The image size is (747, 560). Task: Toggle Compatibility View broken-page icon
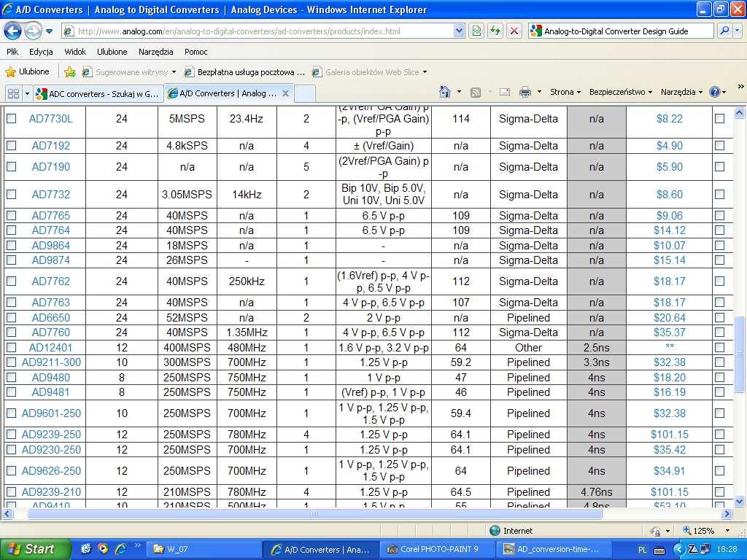pyautogui.click(x=476, y=31)
